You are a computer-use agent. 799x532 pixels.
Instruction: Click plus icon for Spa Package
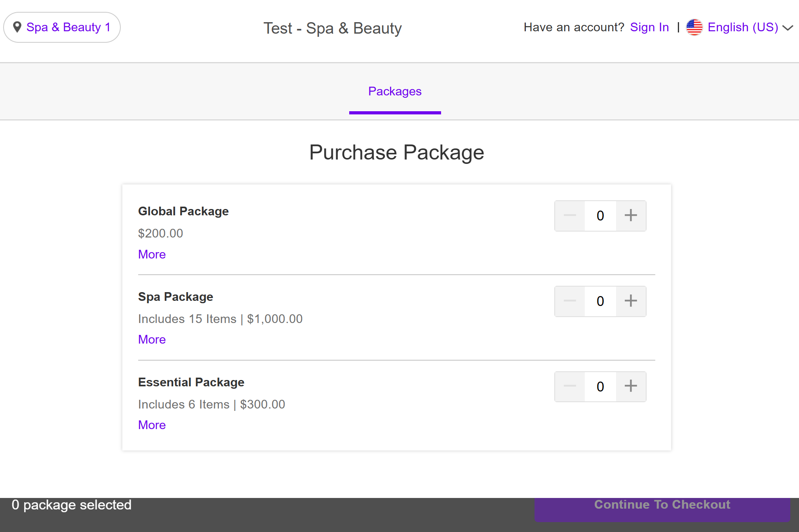coord(631,301)
